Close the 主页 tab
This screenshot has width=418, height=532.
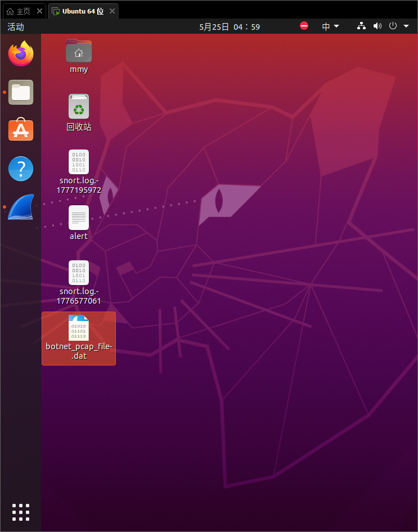click(x=39, y=11)
